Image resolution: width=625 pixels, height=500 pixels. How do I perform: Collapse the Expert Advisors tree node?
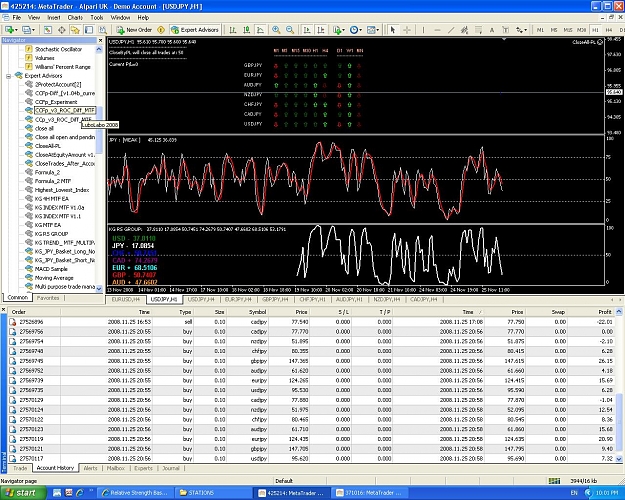click(8, 76)
